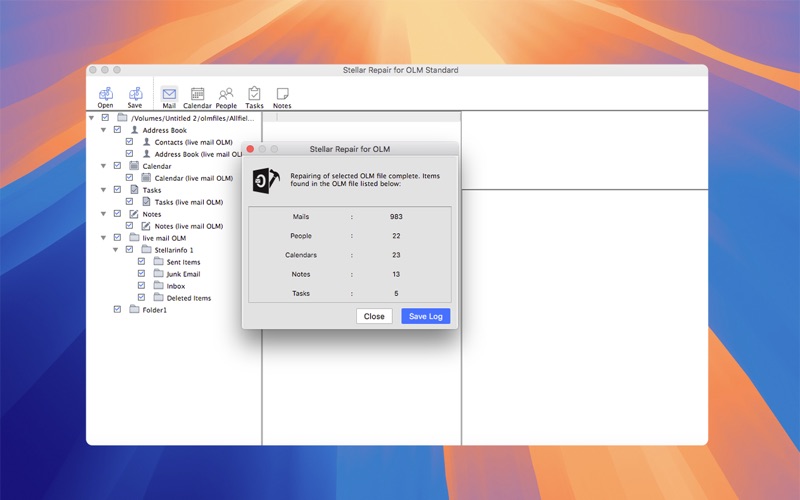The height and width of the screenshot is (500, 800).
Task: Uncheck the Notes parent checkbox
Action: 117,213
